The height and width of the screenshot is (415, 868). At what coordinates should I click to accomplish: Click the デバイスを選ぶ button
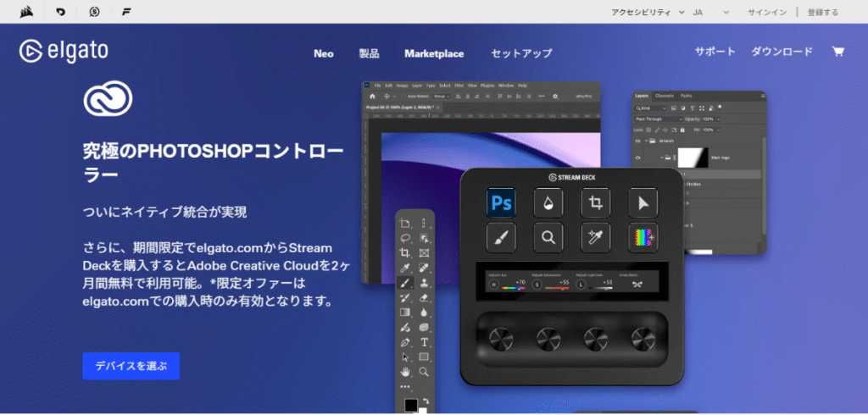pos(131,366)
